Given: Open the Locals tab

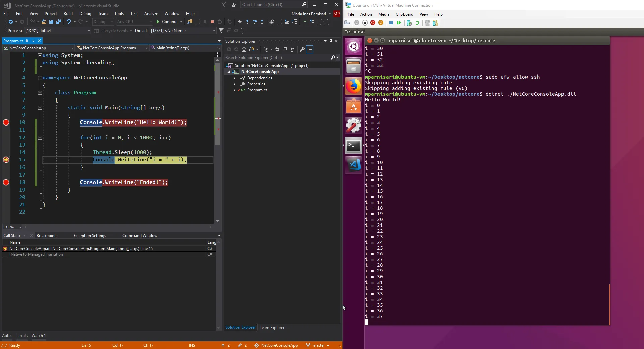Looking at the screenshot, I should (x=22, y=336).
